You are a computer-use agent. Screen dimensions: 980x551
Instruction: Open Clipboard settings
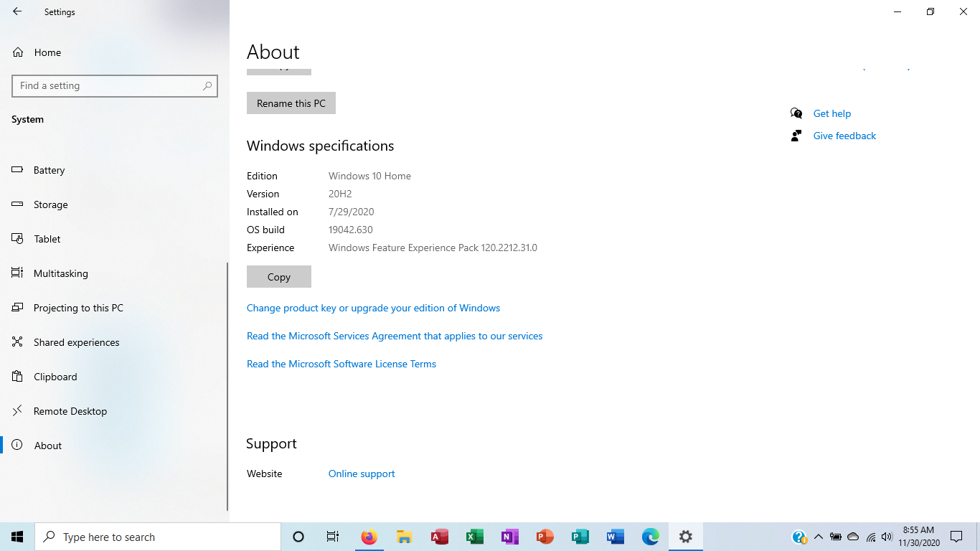pyautogui.click(x=55, y=377)
